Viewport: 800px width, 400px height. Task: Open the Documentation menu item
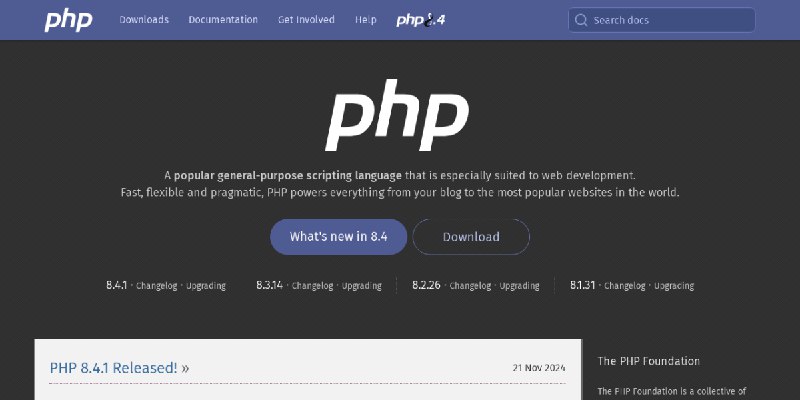pos(223,19)
